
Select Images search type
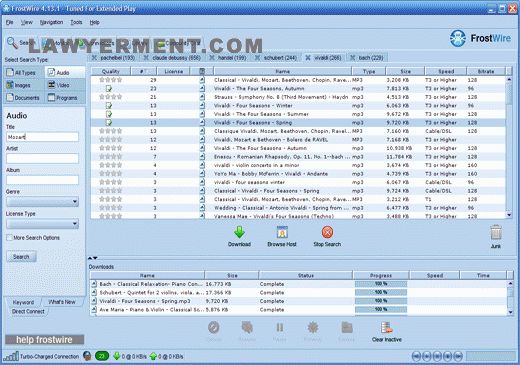[x=24, y=85]
